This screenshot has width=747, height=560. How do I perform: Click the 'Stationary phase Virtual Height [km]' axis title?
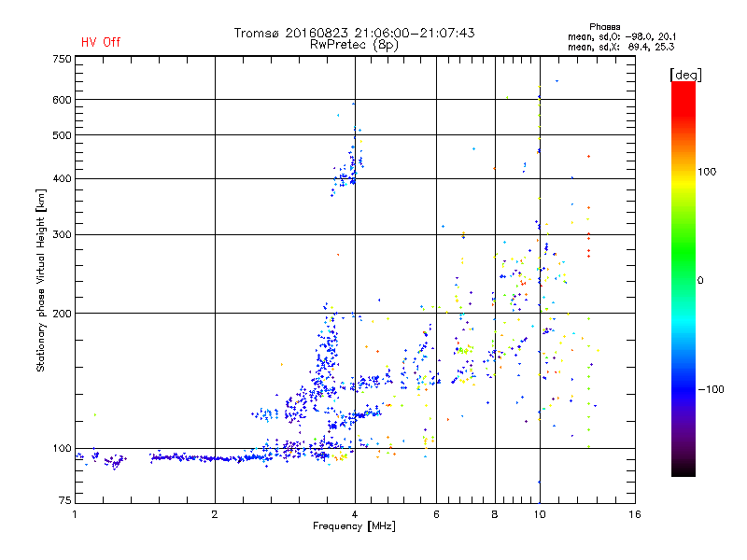(x=41, y=280)
